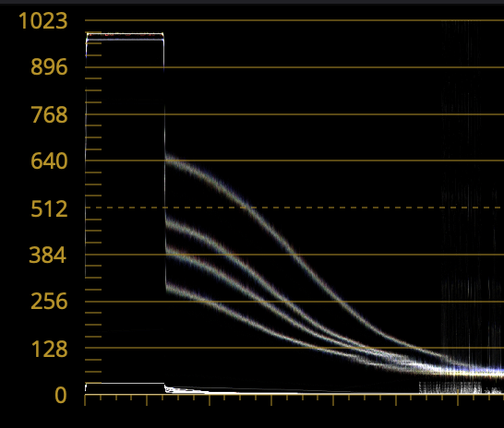Click the solid 1023 top graticule line
504x428 pixels.
coord(294,20)
